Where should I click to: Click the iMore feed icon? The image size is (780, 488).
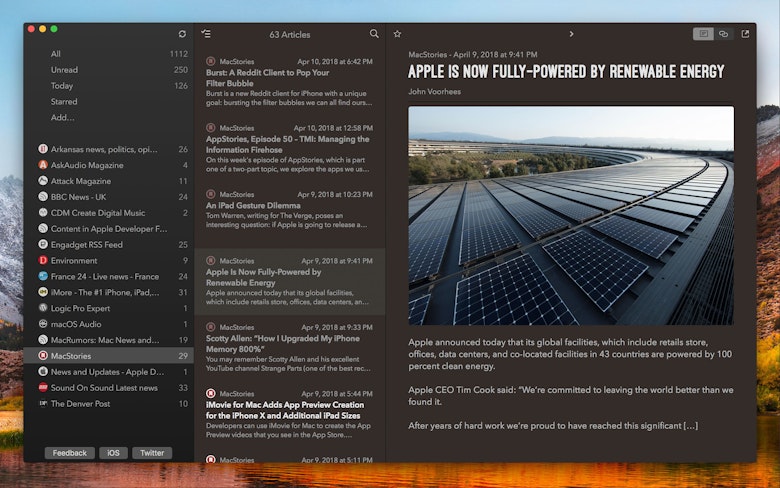pyautogui.click(x=43, y=292)
